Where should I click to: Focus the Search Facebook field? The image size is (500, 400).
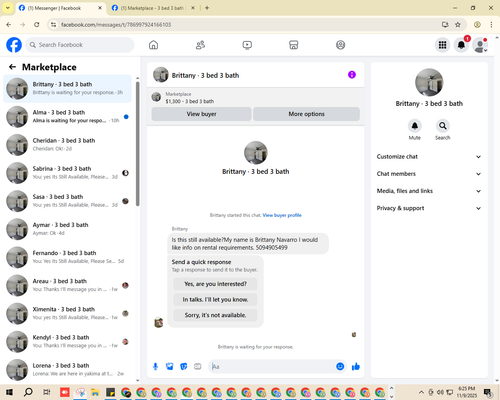tap(80, 45)
